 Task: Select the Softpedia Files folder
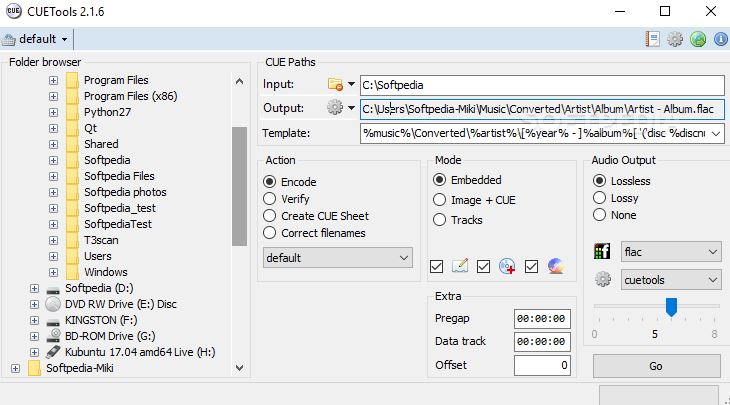tap(119, 176)
